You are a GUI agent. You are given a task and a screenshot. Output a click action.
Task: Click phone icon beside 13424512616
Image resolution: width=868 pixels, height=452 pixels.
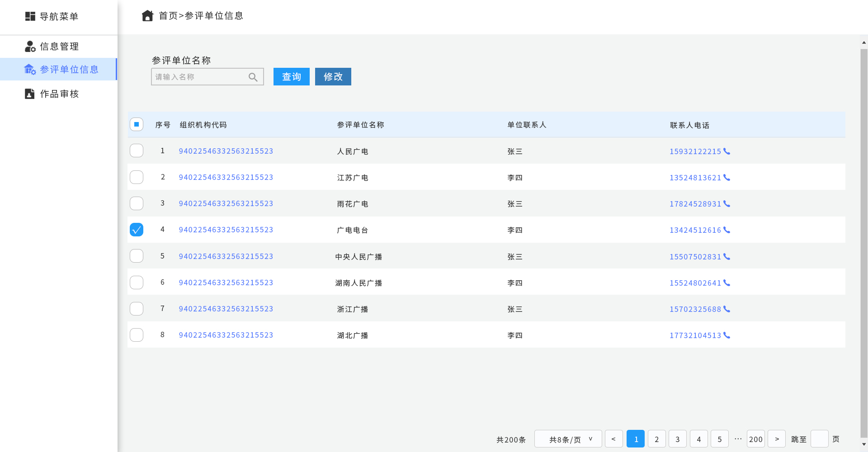(726, 230)
